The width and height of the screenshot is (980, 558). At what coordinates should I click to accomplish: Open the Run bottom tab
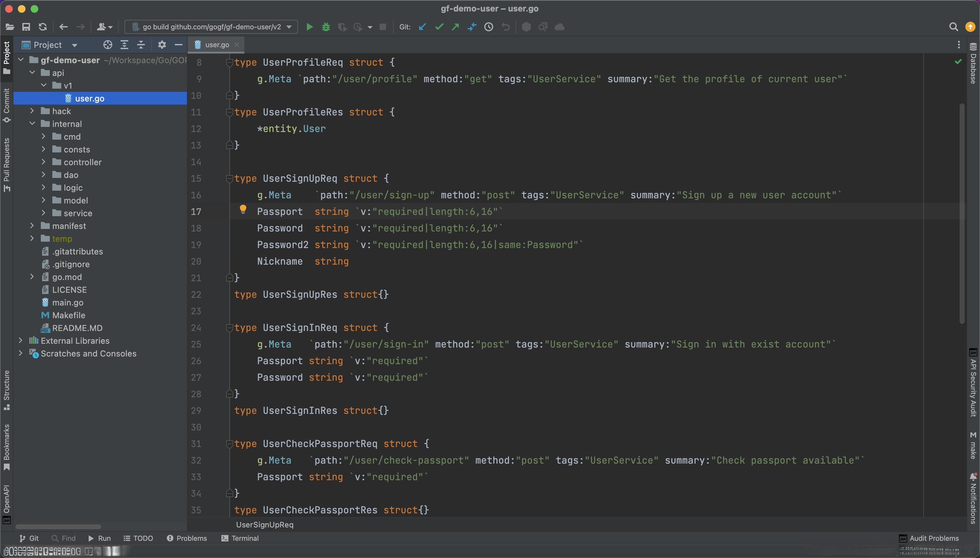(x=100, y=538)
